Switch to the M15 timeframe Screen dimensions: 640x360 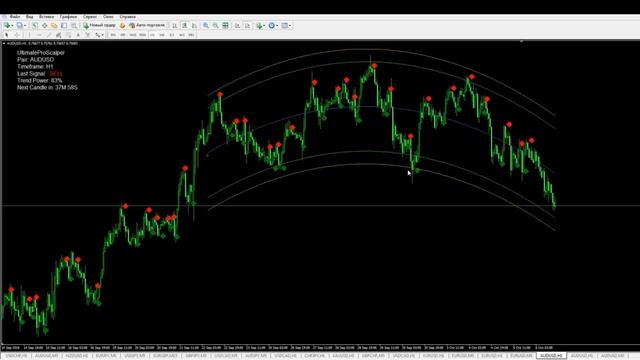coord(133,35)
